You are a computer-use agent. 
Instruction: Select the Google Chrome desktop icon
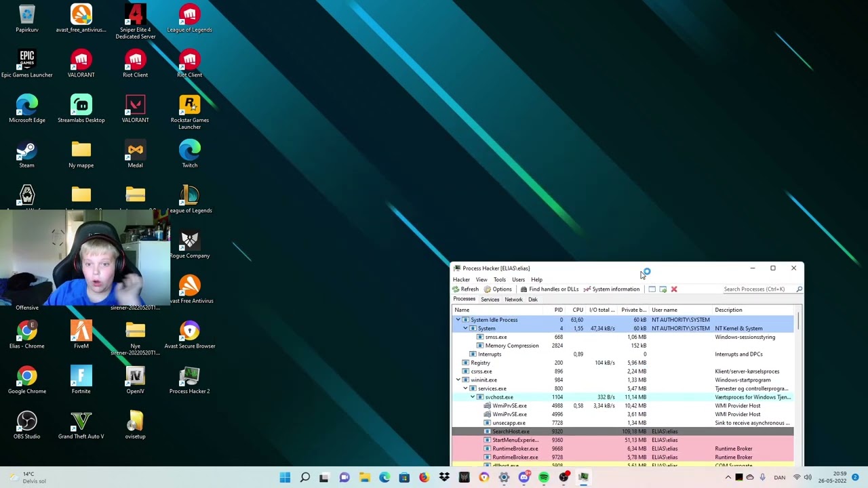coord(27,380)
